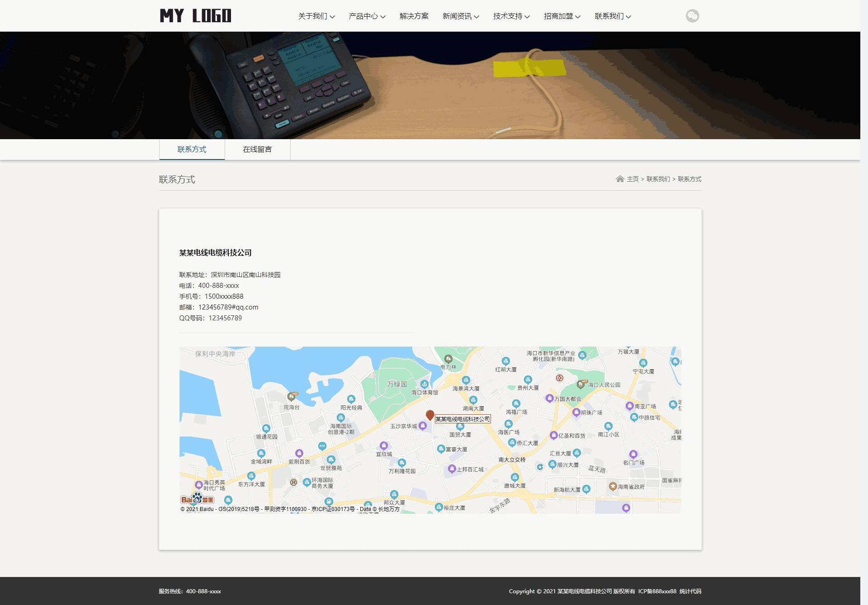Click the WeChat icon in header
Viewport: 868px width, 605px height.
click(x=692, y=16)
